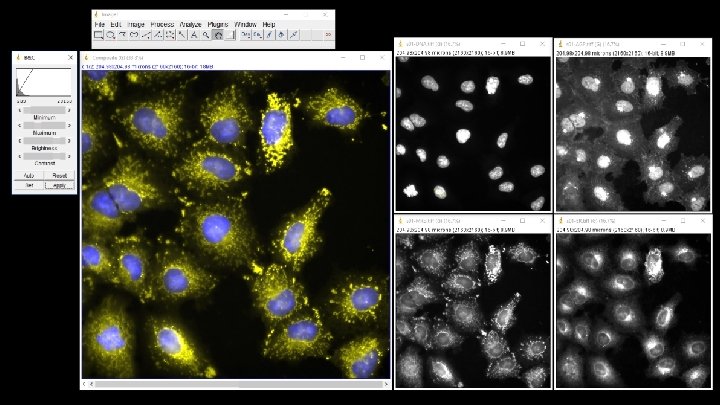The height and width of the screenshot is (405, 720).
Task: Click the tool icon just after Stk
Action: [270, 35]
